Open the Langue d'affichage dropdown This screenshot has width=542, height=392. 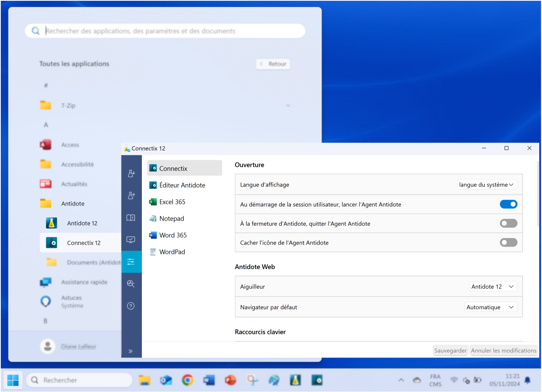487,185
